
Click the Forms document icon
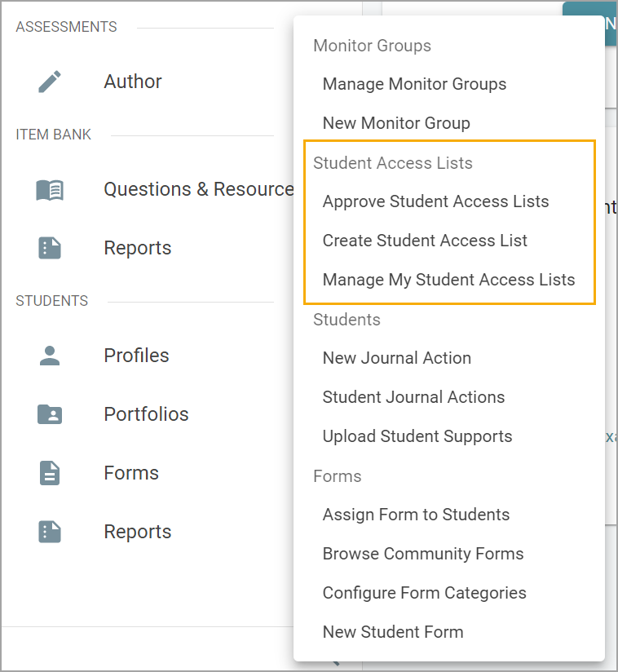pos(50,473)
